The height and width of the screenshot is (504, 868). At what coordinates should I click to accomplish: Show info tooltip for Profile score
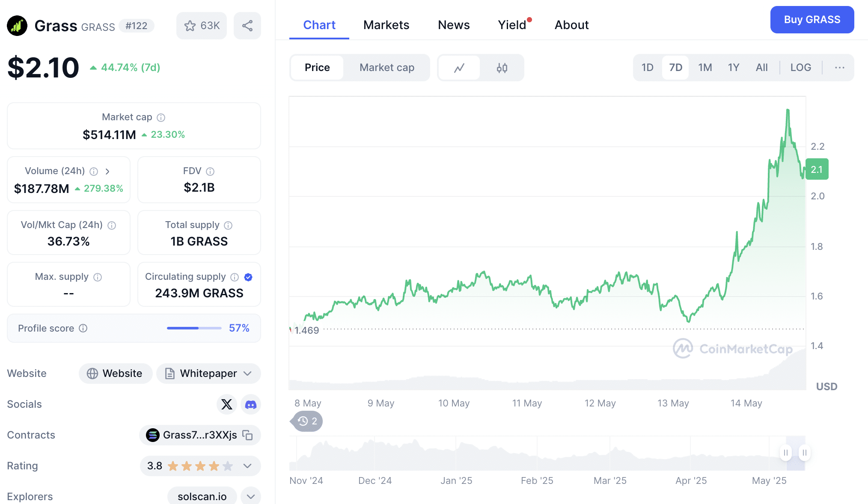click(x=83, y=328)
